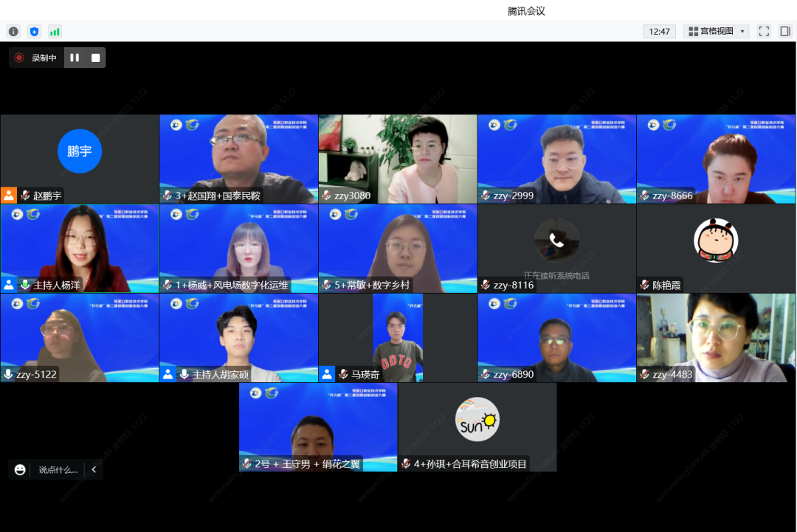Viewport: 797px width, 532px height.
Task: Open the meeting info icon
Action: [x=13, y=31]
